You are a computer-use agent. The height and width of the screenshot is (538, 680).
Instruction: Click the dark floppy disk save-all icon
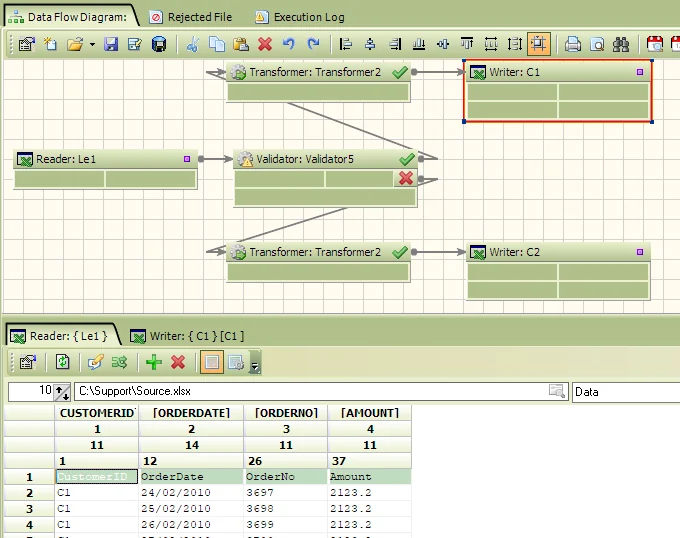click(159, 44)
